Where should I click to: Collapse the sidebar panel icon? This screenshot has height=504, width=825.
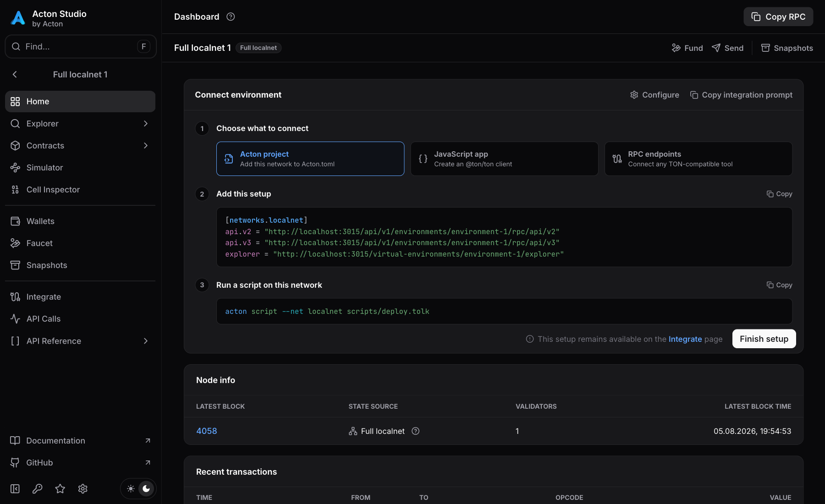tap(15, 489)
